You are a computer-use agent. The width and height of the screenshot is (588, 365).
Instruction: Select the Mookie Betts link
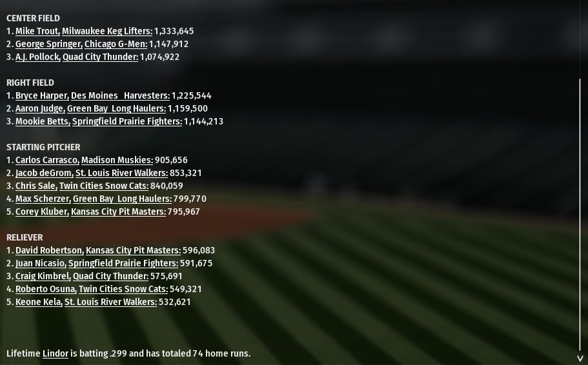[x=42, y=121]
